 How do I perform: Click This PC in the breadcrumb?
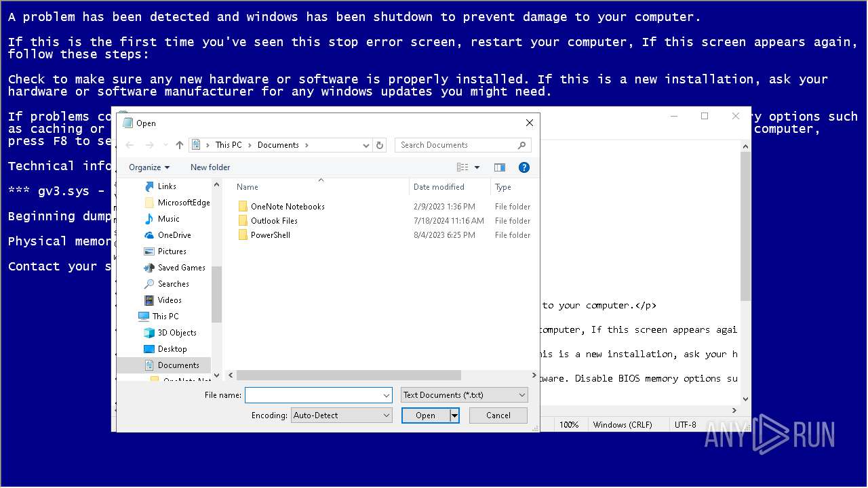tap(229, 145)
